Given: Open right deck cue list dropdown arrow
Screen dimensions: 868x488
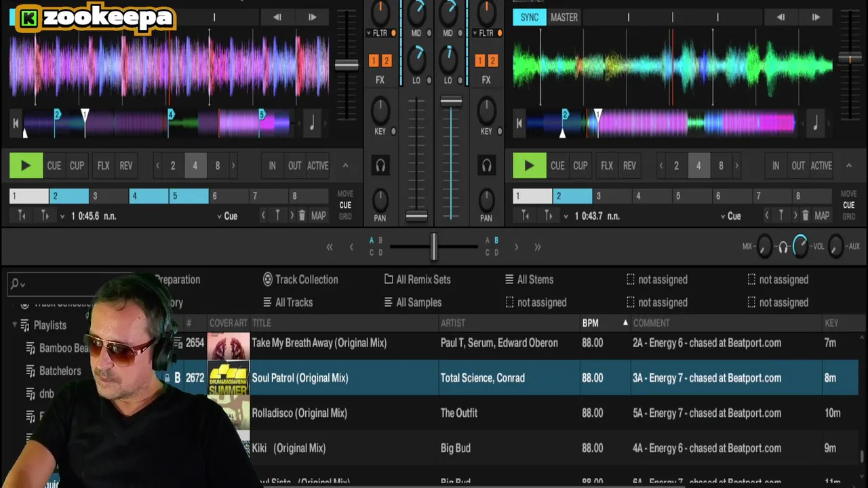Looking at the screenshot, I should [x=566, y=216].
